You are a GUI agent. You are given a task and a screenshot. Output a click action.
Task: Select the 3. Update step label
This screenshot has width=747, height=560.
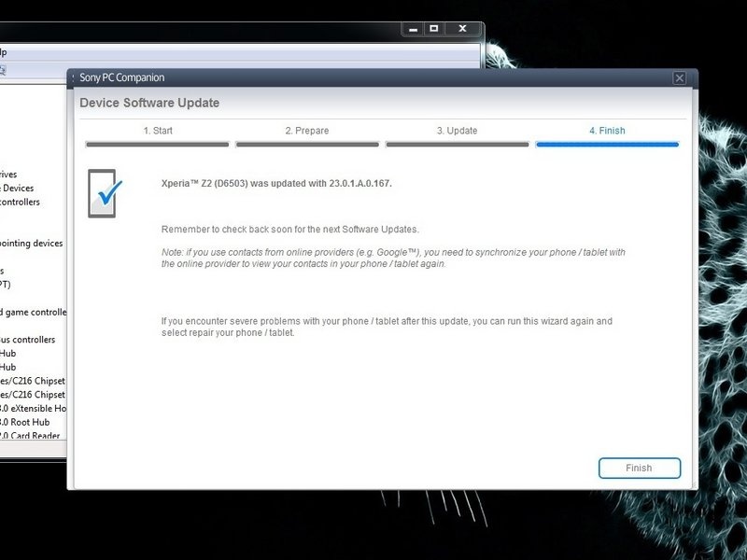[x=457, y=131]
